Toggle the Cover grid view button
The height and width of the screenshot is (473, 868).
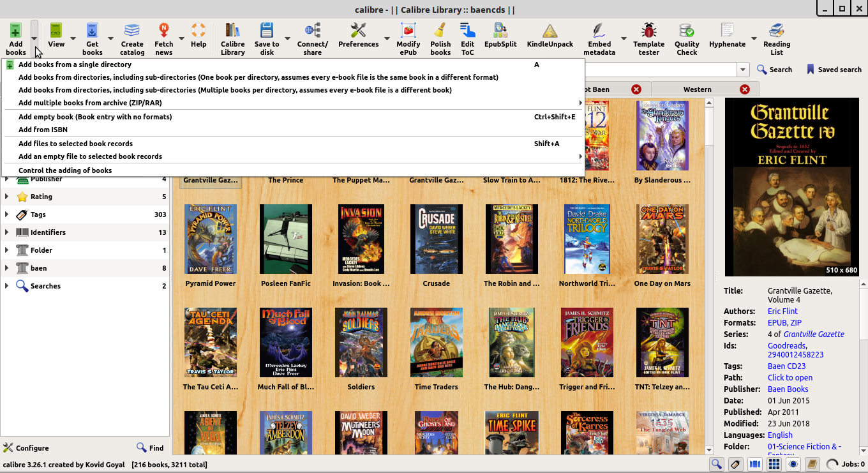click(x=774, y=464)
